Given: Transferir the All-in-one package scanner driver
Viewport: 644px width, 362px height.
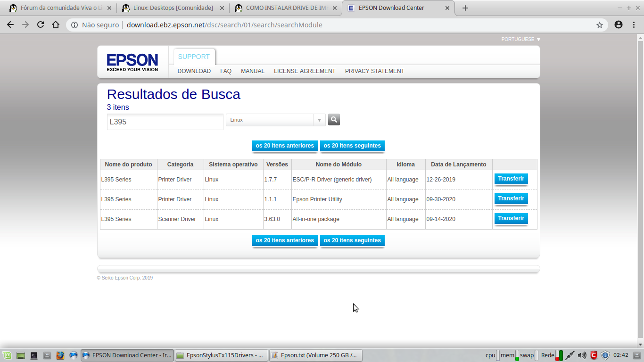Looking at the screenshot, I should 511,219.
